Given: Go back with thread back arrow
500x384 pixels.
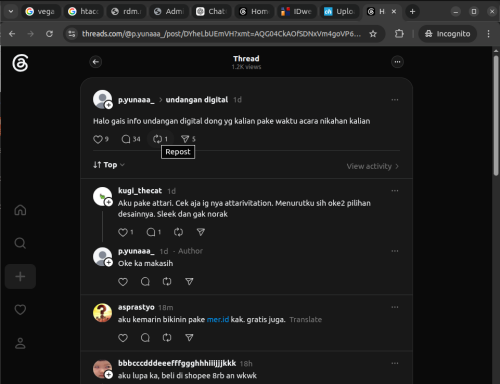Looking at the screenshot, I should pyautogui.click(x=96, y=62).
